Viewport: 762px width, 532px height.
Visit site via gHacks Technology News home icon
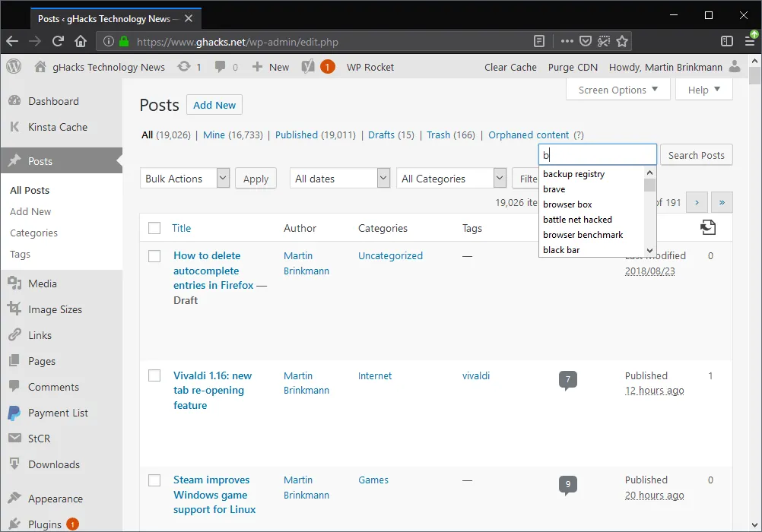click(x=41, y=67)
